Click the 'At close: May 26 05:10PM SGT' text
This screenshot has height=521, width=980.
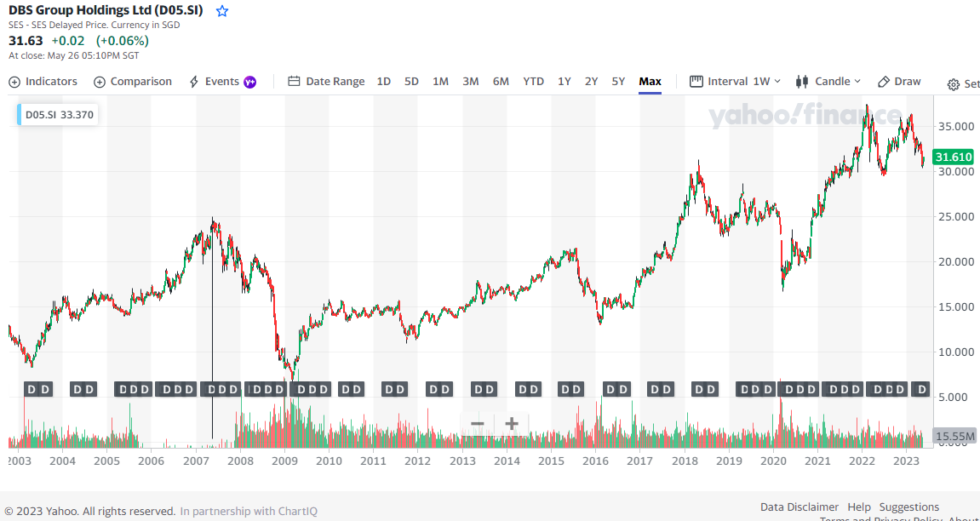coord(74,55)
